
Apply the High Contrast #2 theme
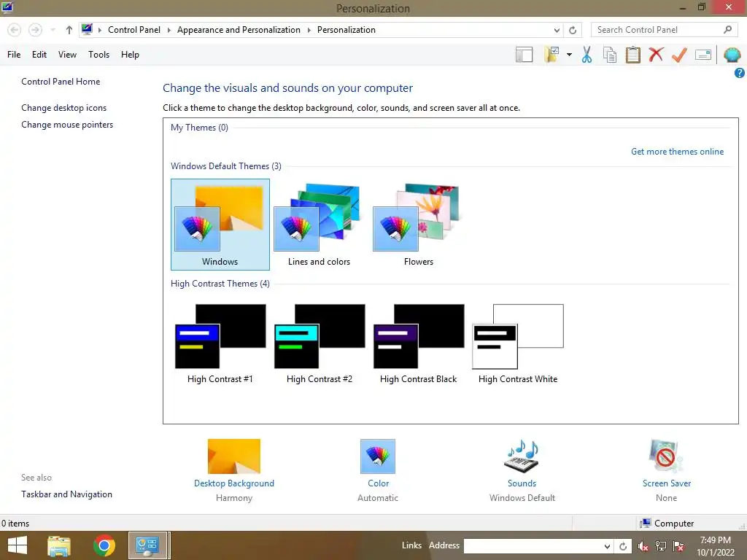[320, 344]
